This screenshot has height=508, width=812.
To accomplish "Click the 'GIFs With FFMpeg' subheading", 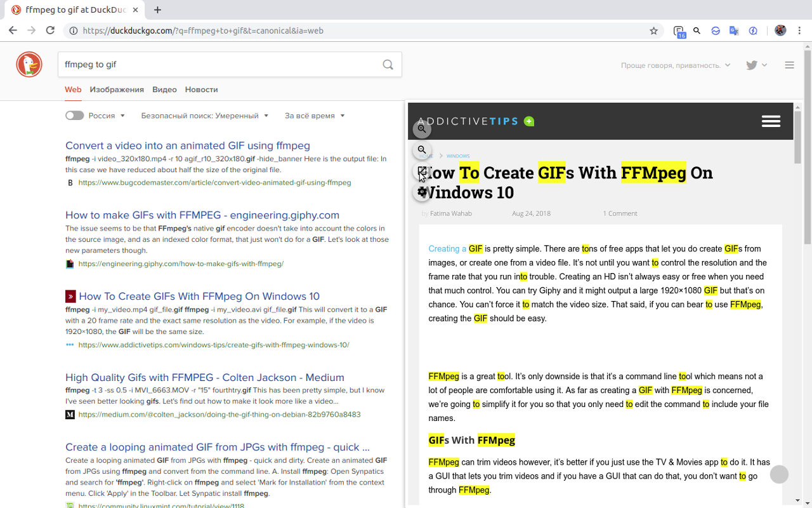I will [471, 440].
